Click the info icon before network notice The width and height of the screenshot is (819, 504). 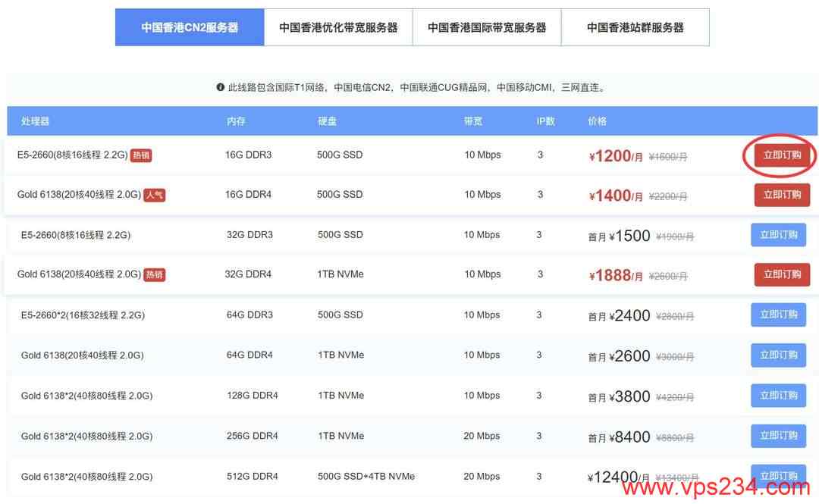point(221,88)
